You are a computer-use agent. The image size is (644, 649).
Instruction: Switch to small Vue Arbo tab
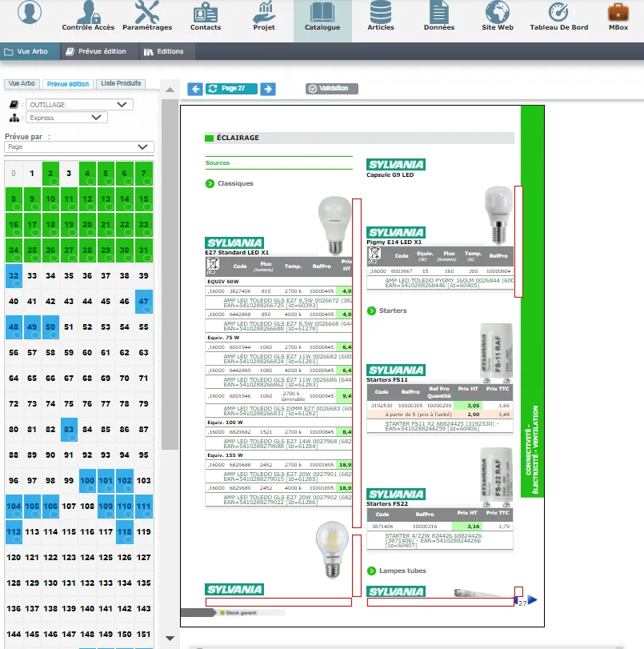pos(22,83)
